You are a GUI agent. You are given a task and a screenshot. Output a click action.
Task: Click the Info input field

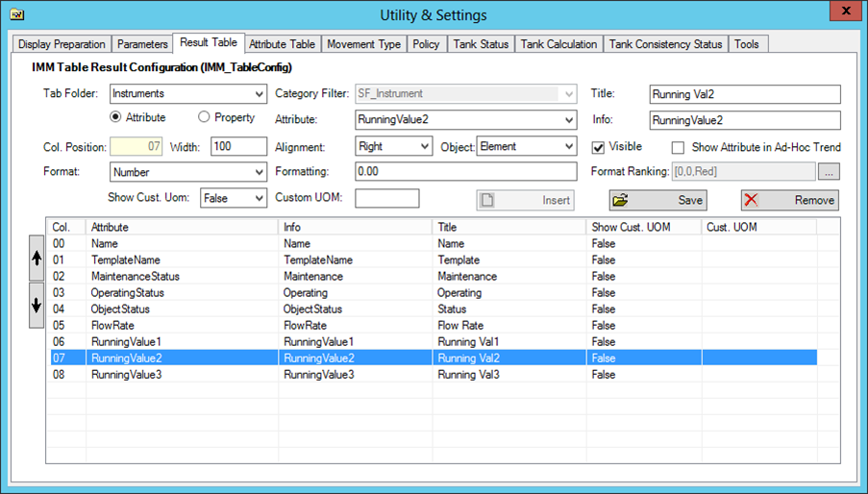(x=745, y=120)
